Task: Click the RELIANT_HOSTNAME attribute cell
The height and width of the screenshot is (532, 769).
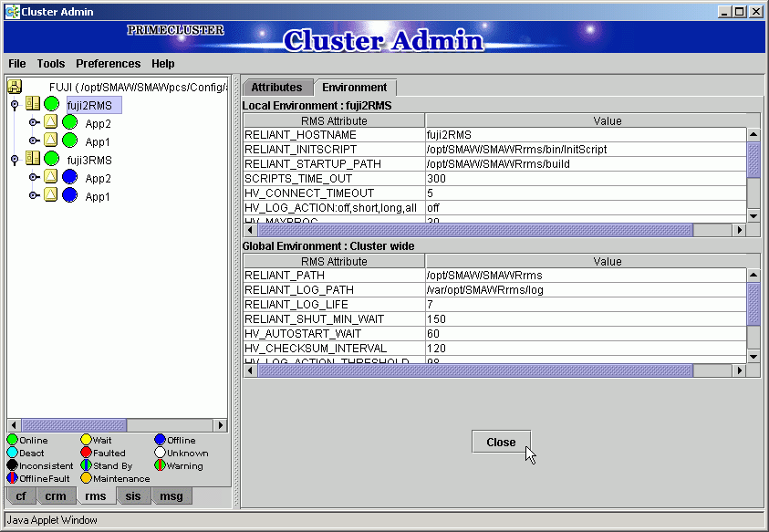Action: [334, 135]
